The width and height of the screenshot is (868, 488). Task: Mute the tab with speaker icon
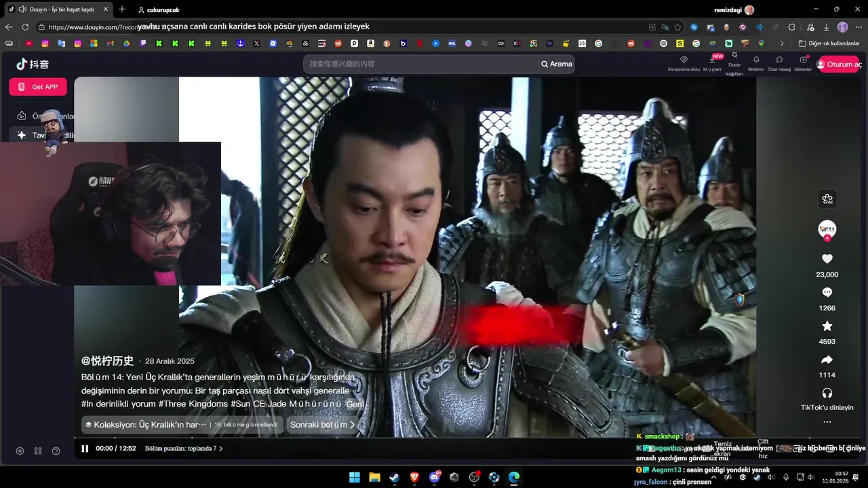click(x=22, y=9)
